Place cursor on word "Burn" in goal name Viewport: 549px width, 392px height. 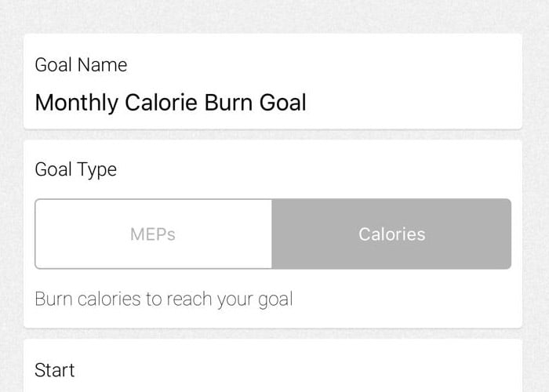tap(227, 103)
